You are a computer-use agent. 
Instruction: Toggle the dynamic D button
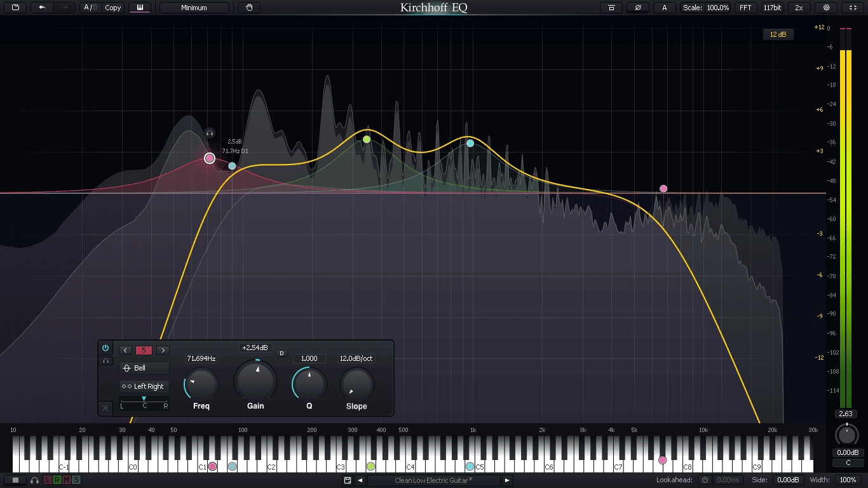282,353
